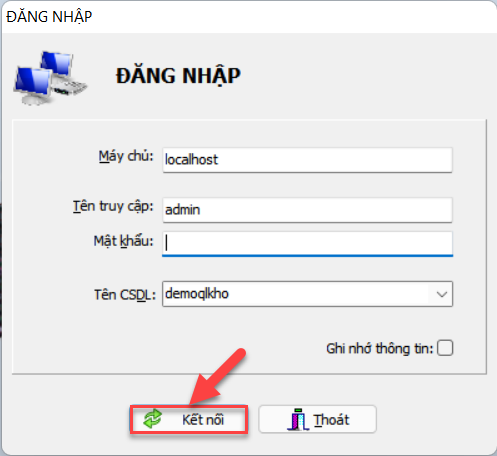Viewport: 497px width, 456px height.
Task: Click the Tên CSDL label
Action: tap(125, 295)
